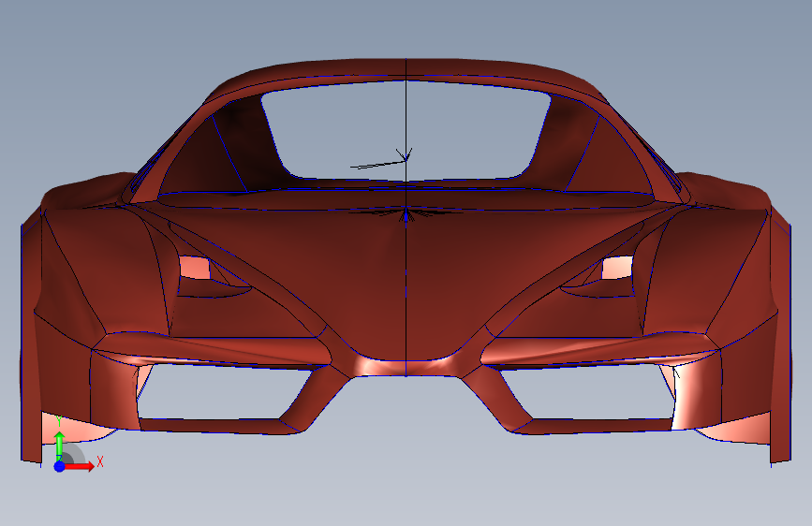Viewport: 812px width, 526px height.
Task: Select the right headlight surface
Action: point(617,269)
